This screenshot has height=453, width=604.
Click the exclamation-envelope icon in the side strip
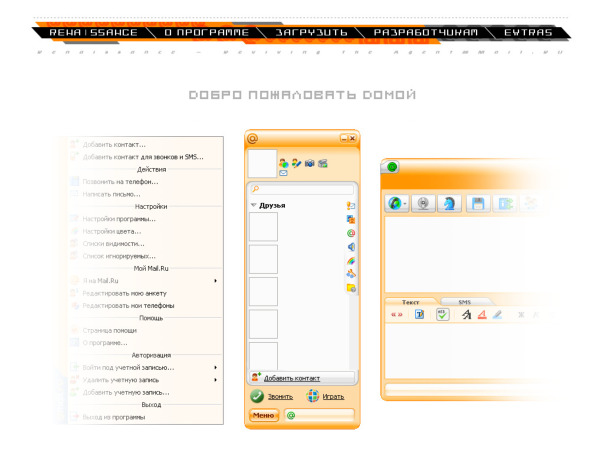[351, 206]
